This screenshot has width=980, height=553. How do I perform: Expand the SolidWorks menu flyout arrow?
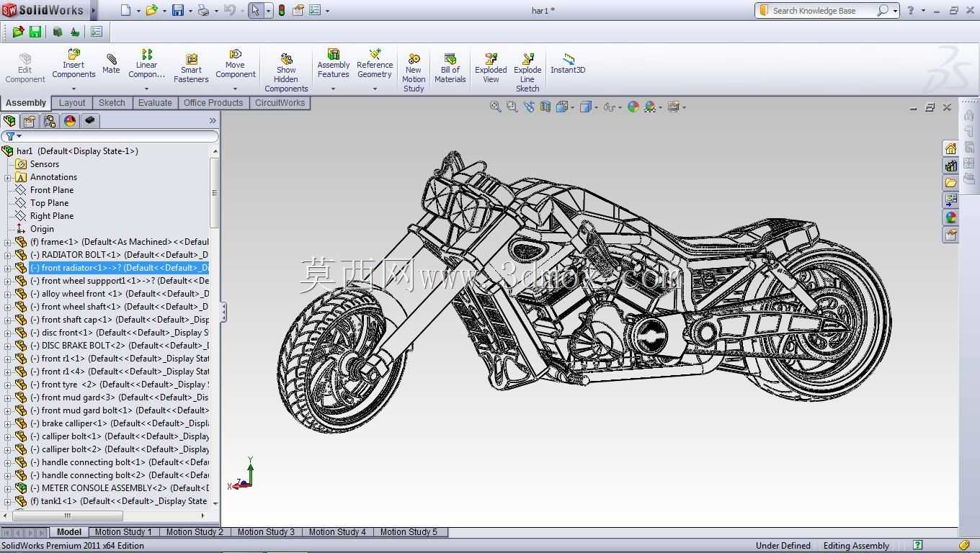pyautogui.click(x=93, y=10)
